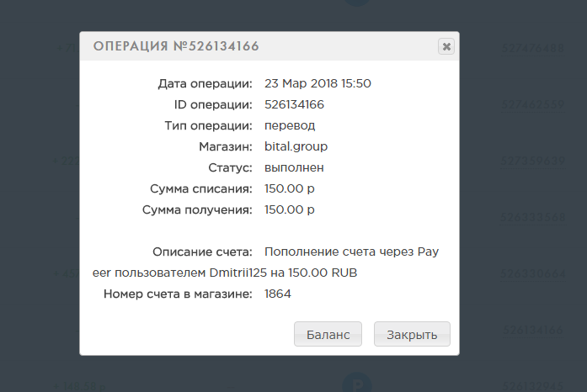Open operation 527462559 in background list
587x392 pixels.
pos(533,105)
